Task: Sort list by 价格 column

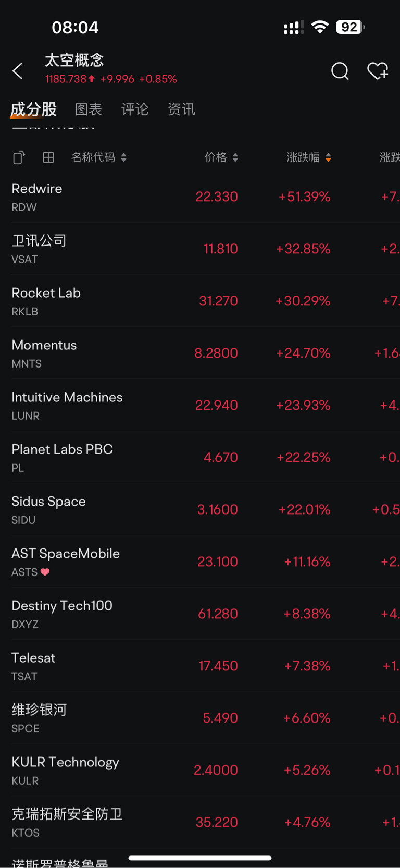Action: click(x=221, y=157)
